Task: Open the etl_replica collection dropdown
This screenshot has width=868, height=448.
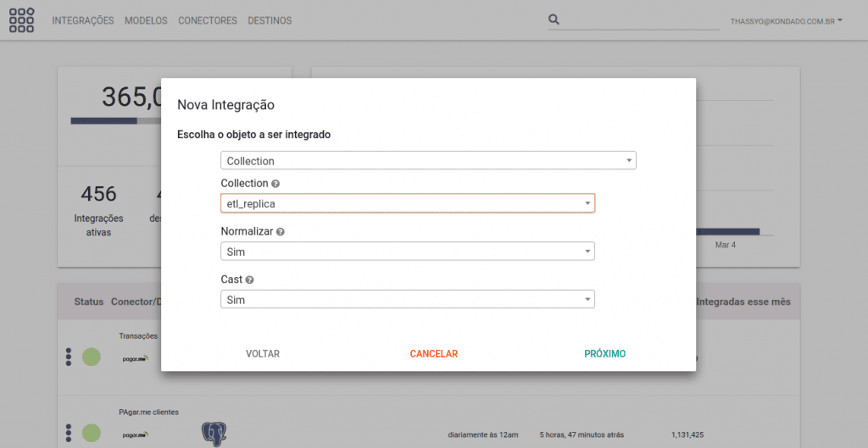Action: (407, 203)
